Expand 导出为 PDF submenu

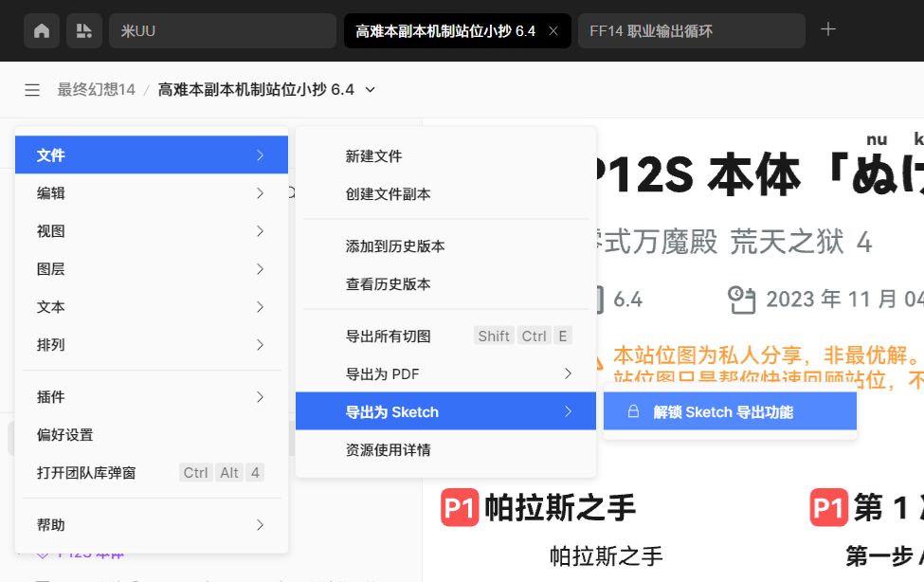(445, 373)
